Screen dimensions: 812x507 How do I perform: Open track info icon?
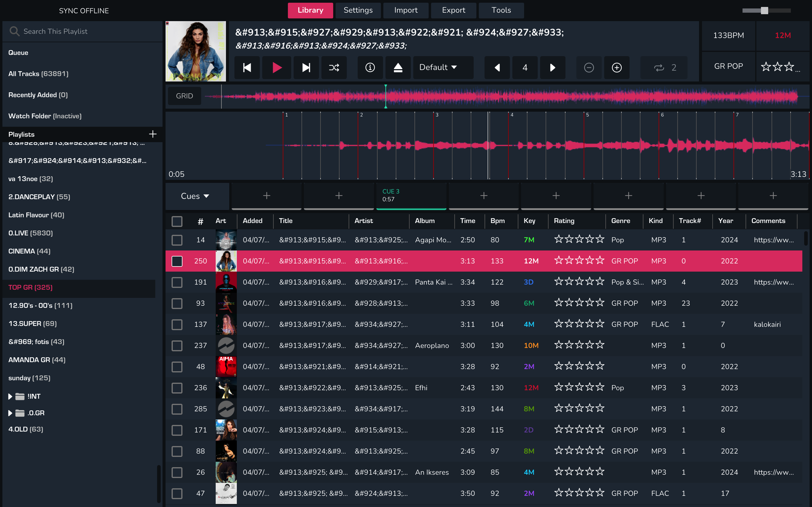pyautogui.click(x=370, y=68)
